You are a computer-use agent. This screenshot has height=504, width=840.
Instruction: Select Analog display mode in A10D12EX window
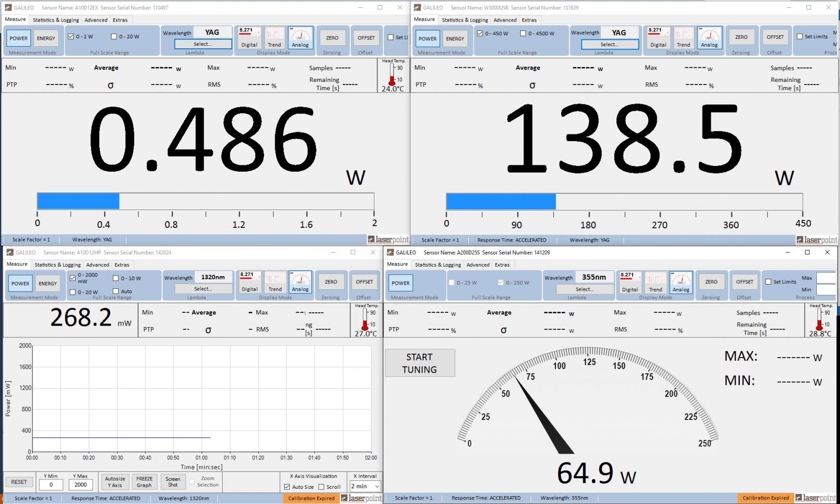[x=300, y=37]
